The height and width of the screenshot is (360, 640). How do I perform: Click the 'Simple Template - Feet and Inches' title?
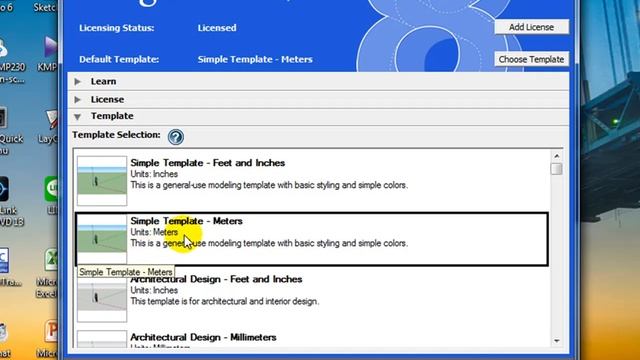(207, 163)
